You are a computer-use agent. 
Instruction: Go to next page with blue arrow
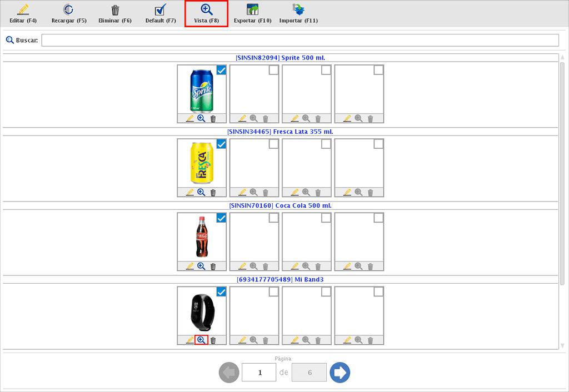click(x=340, y=373)
